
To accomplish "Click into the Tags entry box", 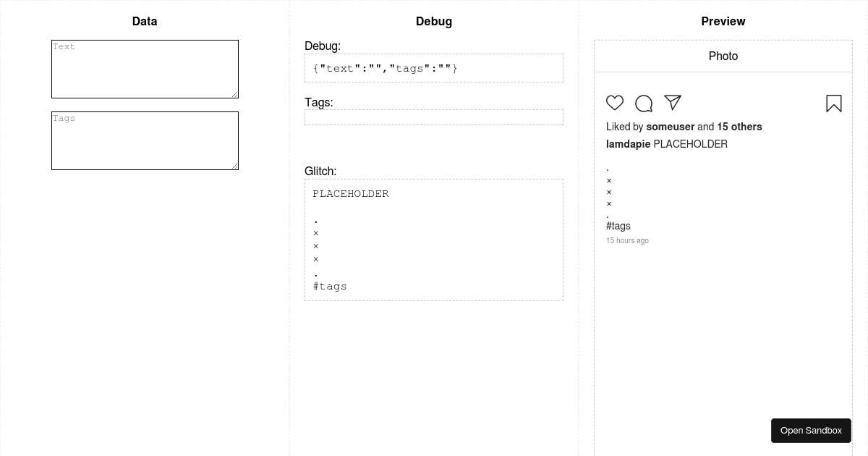I will pyautogui.click(x=145, y=140).
